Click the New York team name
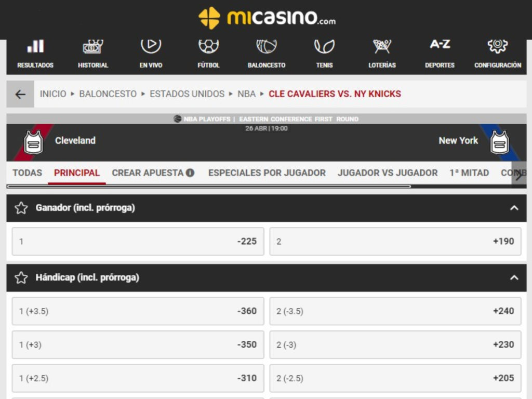The width and height of the screenshot is (532, 399). click(458, 140)
